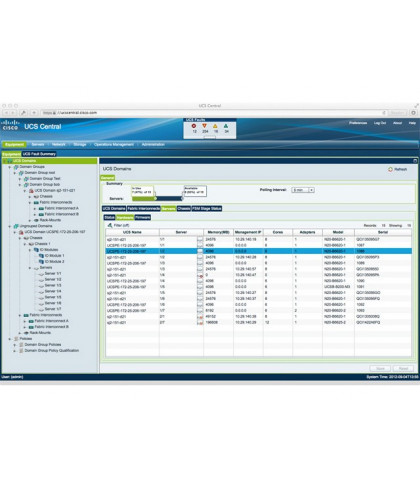Sort table by Memory(MB) column header
This screenshot has height=487, width=420.
(218, 232)
